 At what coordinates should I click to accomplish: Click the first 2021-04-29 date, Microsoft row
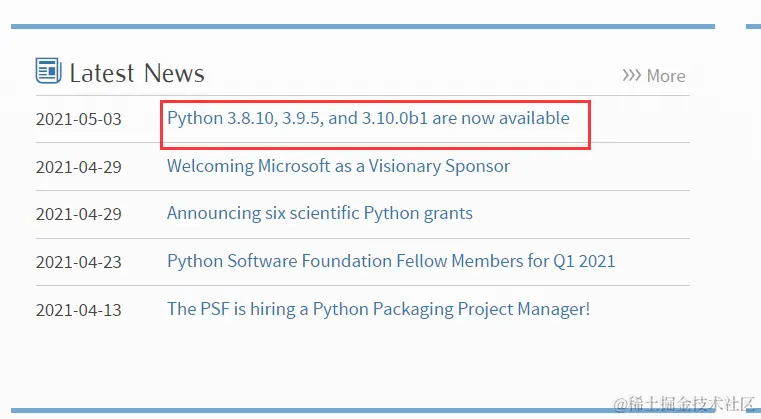pos(78,167)
